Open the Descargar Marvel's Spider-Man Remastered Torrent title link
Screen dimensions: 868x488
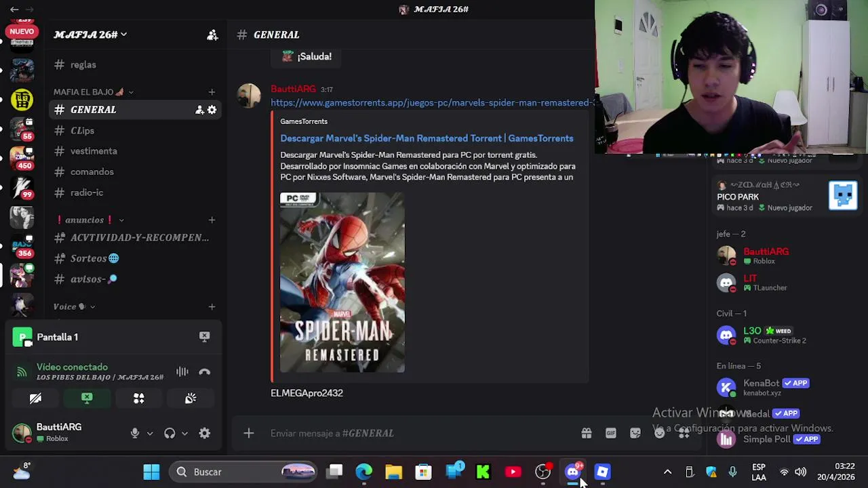[427, 138]
